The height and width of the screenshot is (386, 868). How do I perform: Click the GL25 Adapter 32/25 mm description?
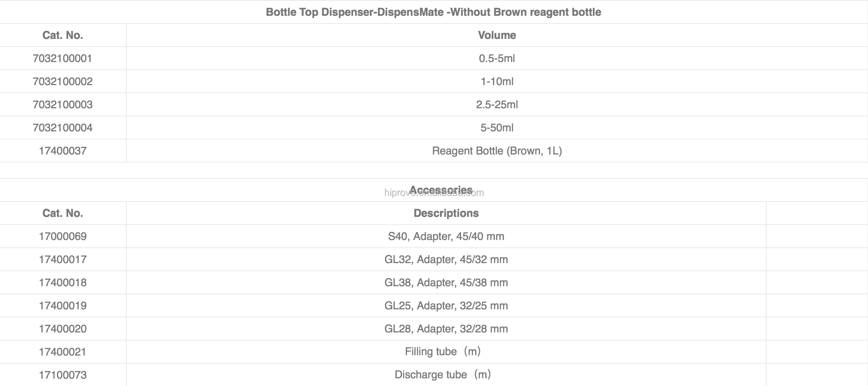pyautogui.click(x=446, y=306)
